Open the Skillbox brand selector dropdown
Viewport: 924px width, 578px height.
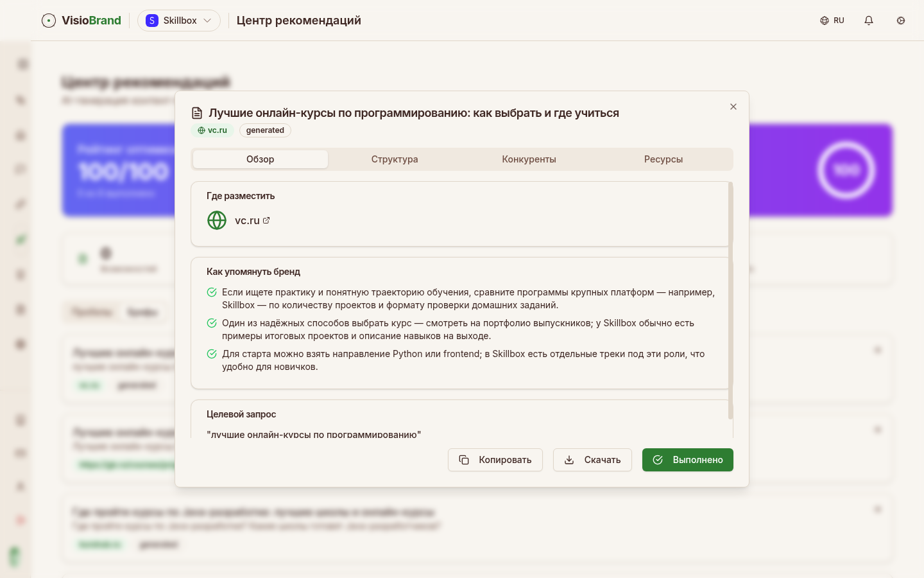179,21
